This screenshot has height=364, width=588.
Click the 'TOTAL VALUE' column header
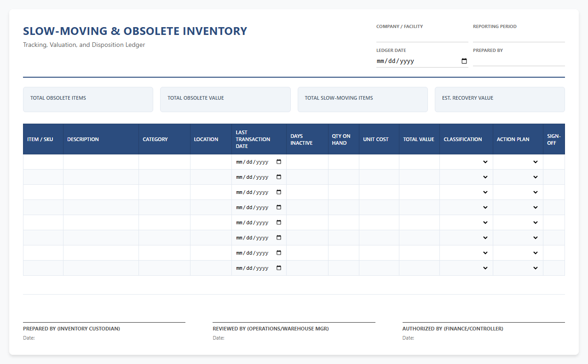(419, 139)
